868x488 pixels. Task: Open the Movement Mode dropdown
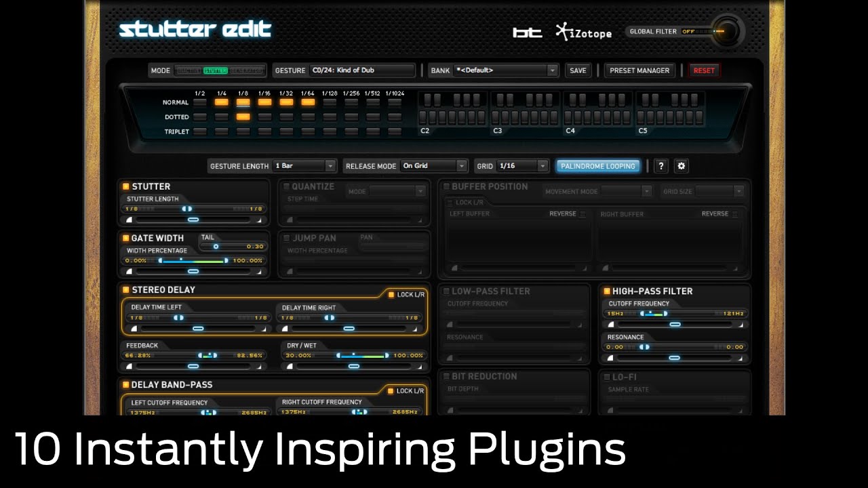pyautogui.click(x=626, y=191)
